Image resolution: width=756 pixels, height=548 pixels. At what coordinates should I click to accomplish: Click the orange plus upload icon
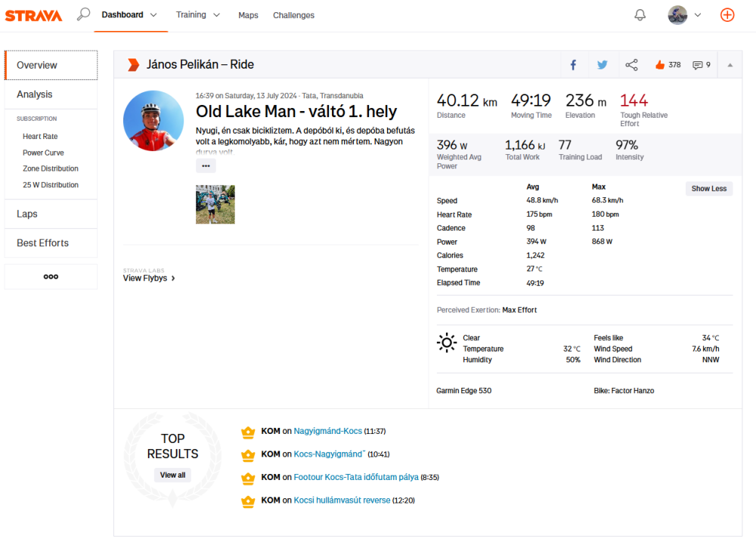727,15
